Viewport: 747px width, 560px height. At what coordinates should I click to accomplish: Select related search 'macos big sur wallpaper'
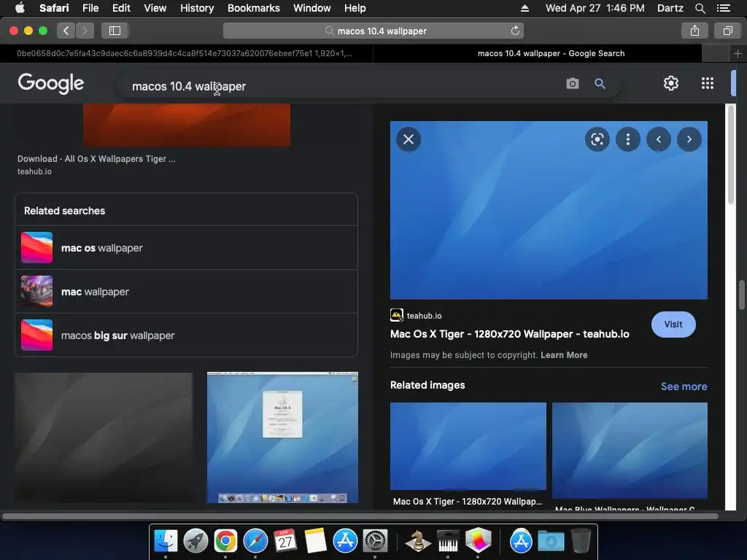(x=186, y=335)
